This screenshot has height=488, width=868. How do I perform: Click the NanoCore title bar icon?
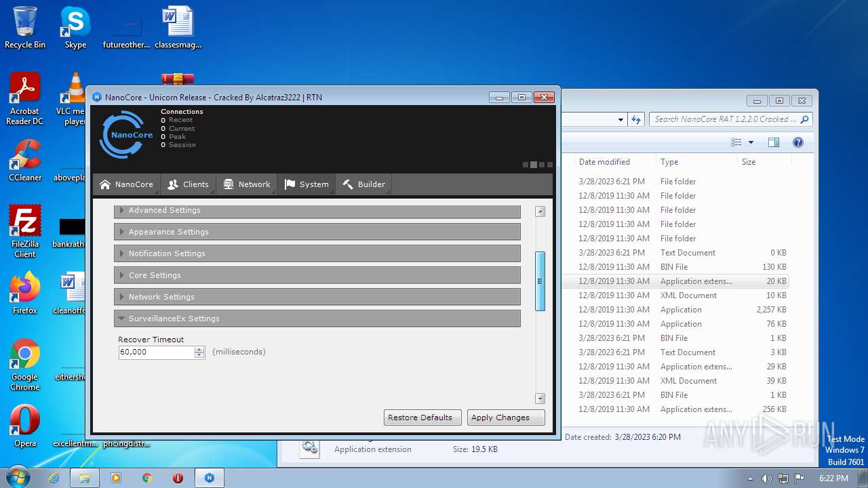96,97
